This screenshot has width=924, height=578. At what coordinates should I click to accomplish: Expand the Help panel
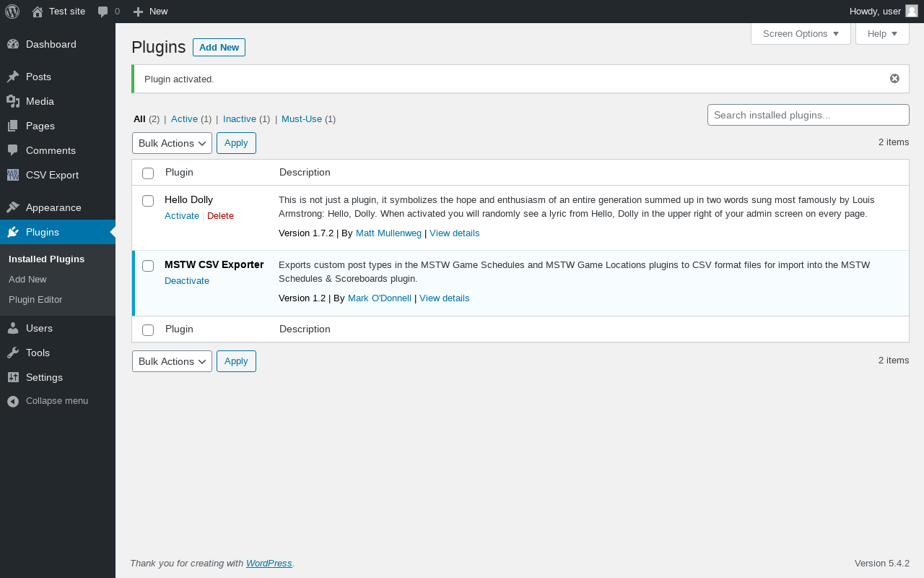pos(882,34)
